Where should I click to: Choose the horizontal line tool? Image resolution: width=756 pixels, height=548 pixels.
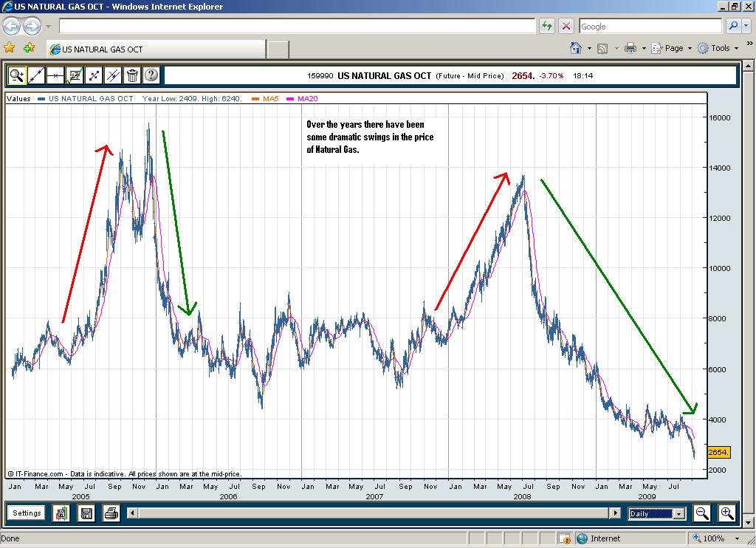[x=55, y=75]
